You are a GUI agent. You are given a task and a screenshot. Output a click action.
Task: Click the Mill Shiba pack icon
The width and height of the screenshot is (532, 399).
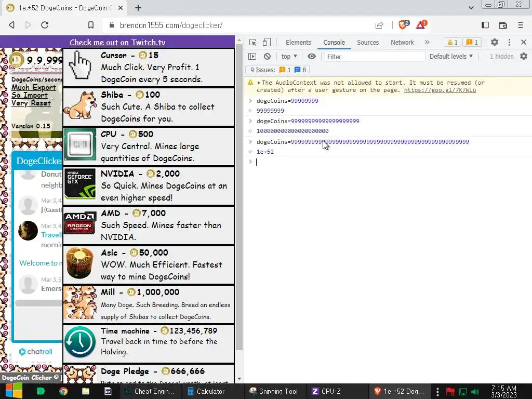click(x=80, y=302)
